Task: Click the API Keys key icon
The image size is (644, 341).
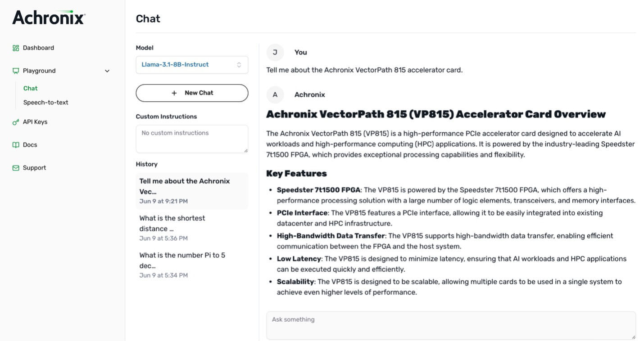Action: pyautogui.click(x=16, y=122)
